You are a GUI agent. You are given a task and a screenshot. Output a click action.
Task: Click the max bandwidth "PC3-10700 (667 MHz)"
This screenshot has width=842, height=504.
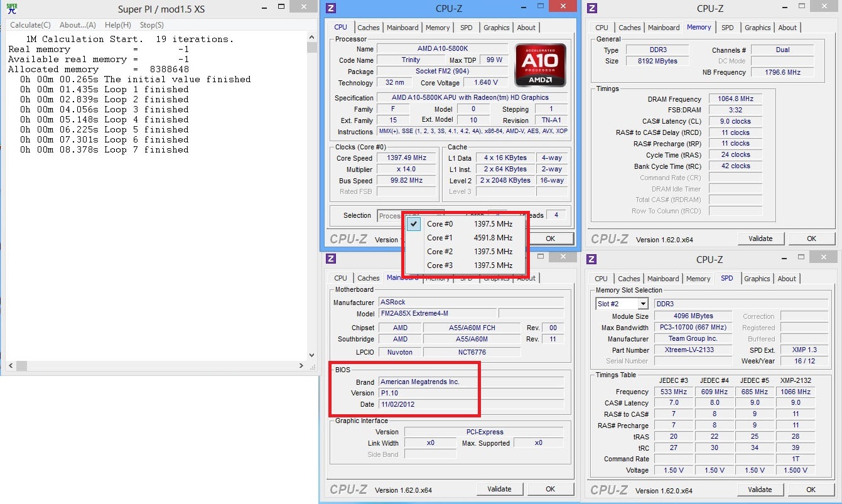693,328
